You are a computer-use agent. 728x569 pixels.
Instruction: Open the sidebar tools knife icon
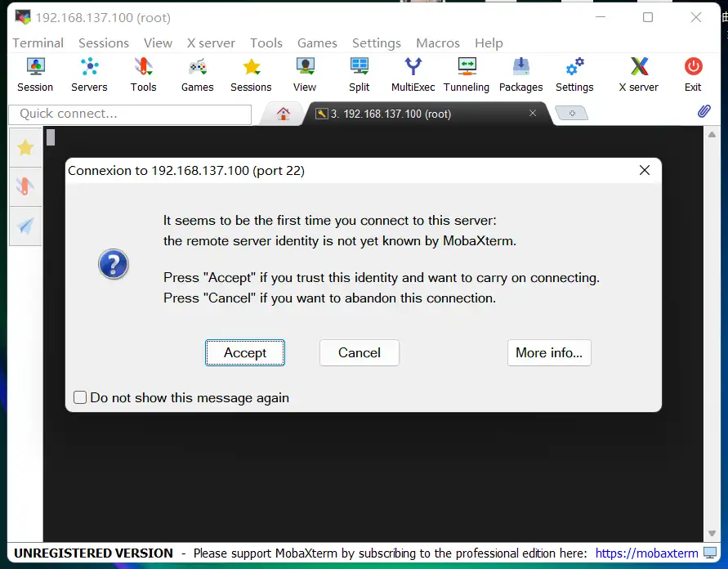click(25, 186)
